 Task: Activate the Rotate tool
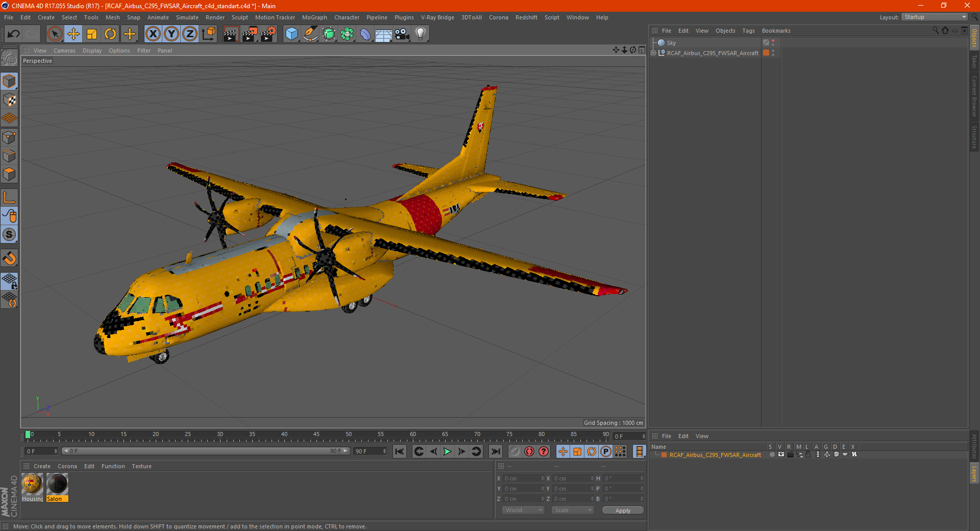point(110,34)
